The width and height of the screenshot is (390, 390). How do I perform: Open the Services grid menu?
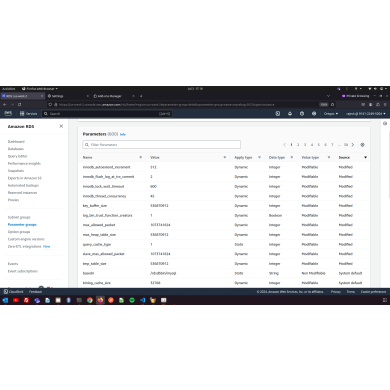[x=28, y=114]
